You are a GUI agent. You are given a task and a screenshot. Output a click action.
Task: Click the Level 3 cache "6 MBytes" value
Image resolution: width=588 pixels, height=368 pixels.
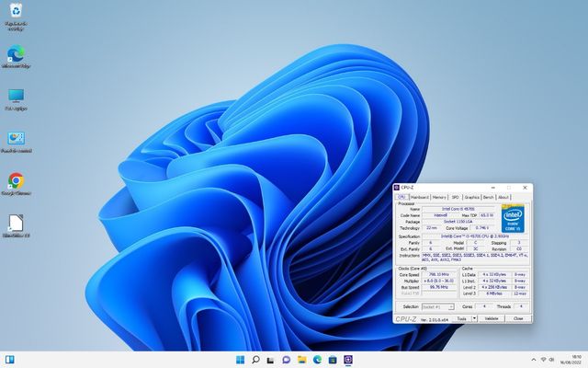coord(494,293)
